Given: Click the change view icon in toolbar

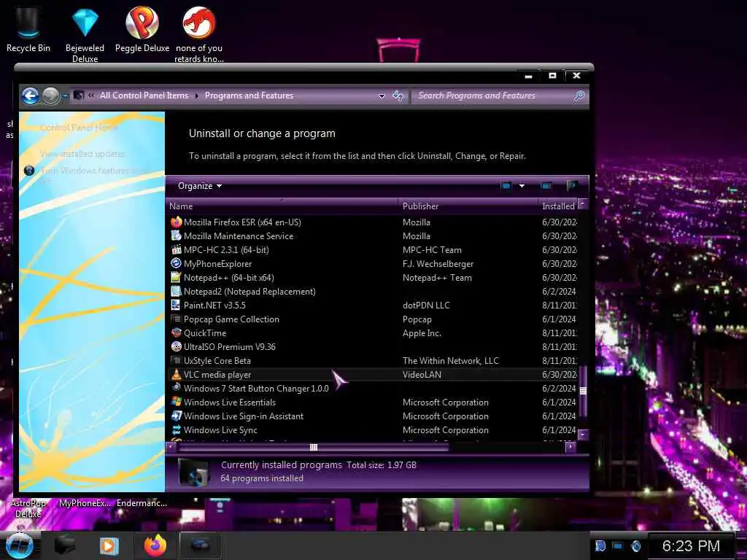Looking at the screenshot, I should (506, 186).
